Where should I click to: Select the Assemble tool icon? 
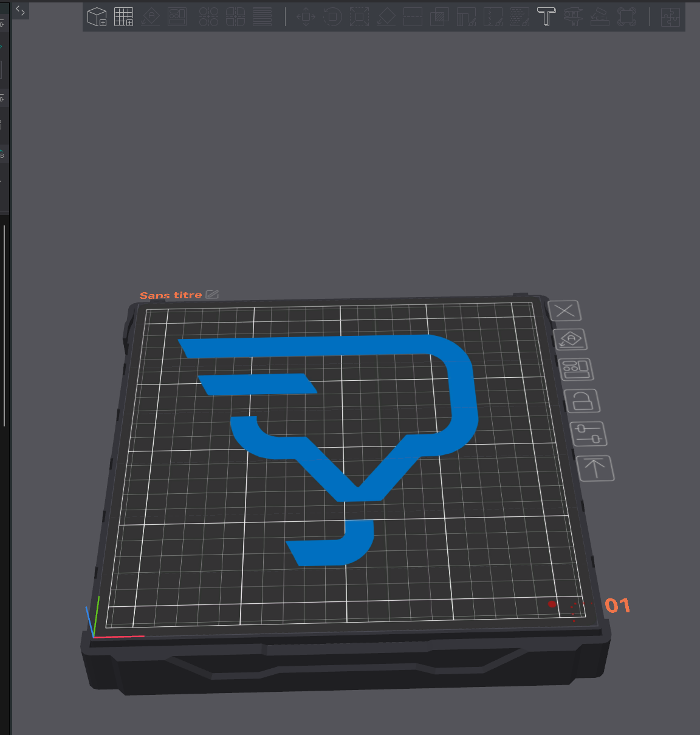click(600, 16)
